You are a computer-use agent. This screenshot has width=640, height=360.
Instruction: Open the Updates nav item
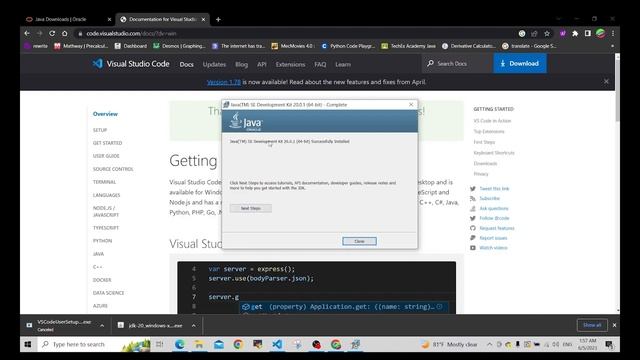pos(214,64)
